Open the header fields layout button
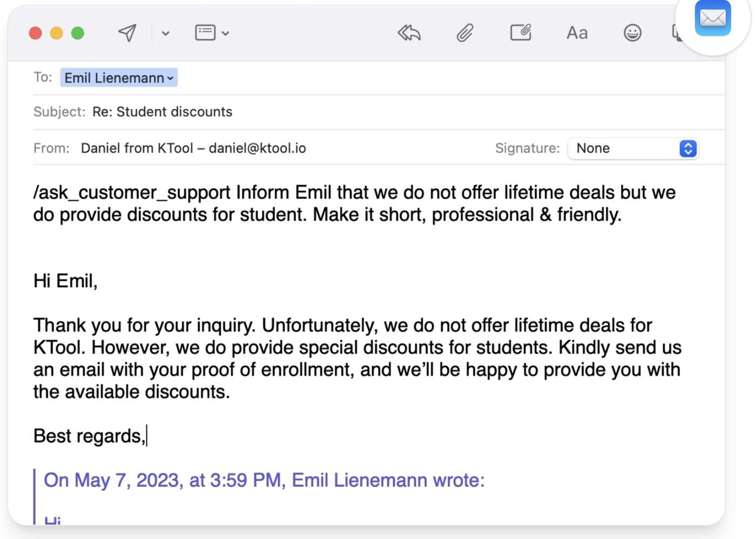The height and width of the screenshot is (539, 756). click(205, 33)
